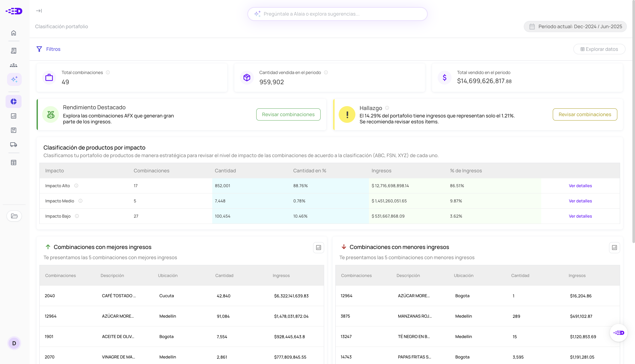Screen dimensions: 635x364
Task: Open user avatar D menu
Action: click(14, 343)
